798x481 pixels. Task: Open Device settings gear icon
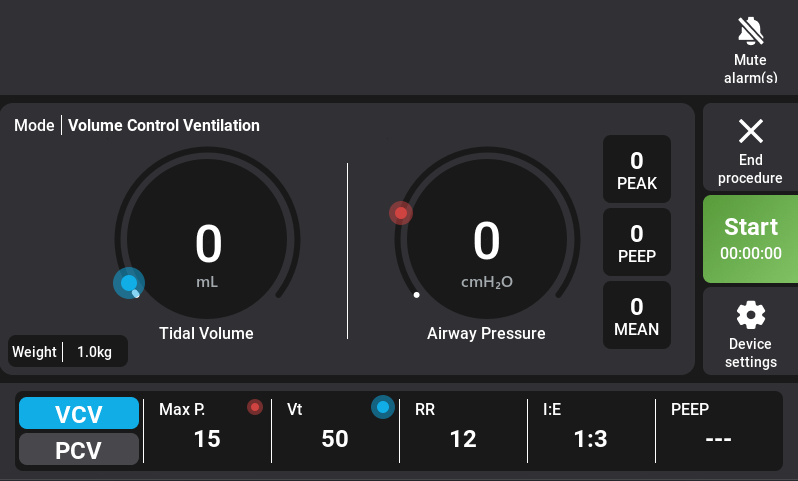coord(750,316)
